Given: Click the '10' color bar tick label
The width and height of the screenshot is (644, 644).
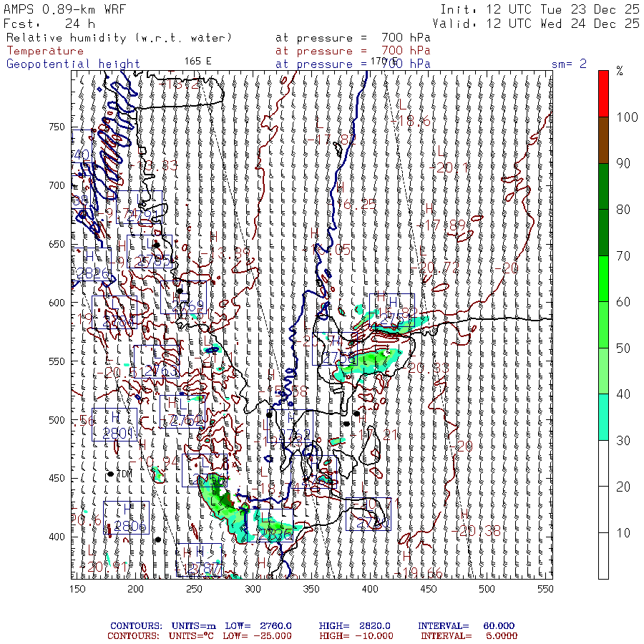Looking at the screenshot, I should pos(623,533).
